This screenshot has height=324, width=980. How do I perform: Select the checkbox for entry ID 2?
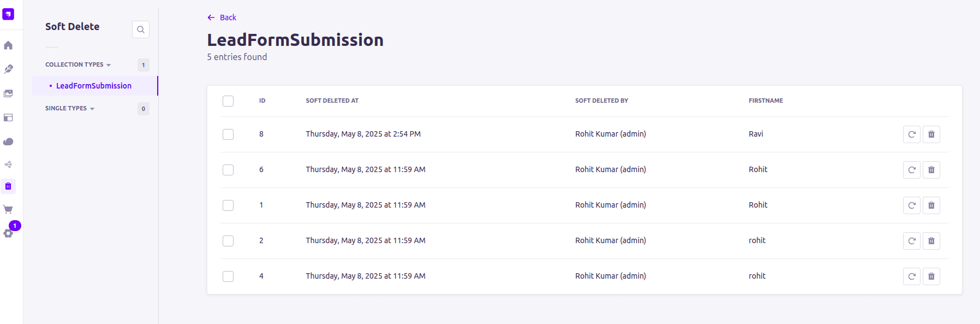228,241
